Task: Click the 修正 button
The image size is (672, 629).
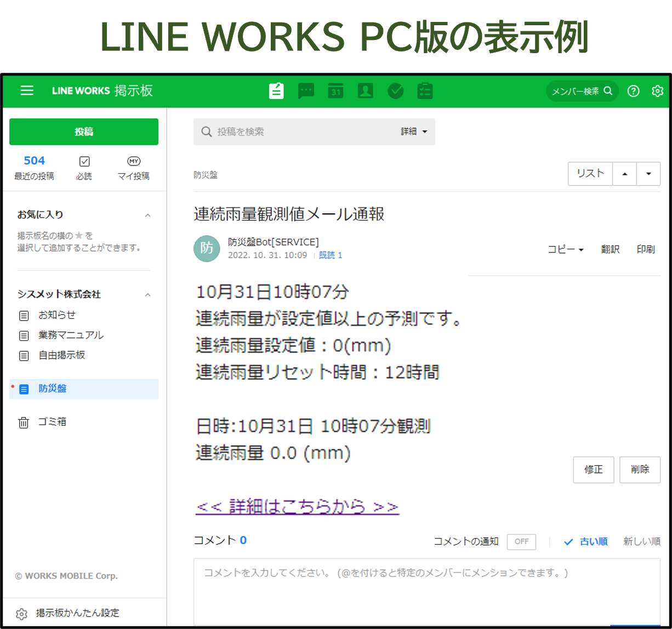Action: click(x=594, y=470)
